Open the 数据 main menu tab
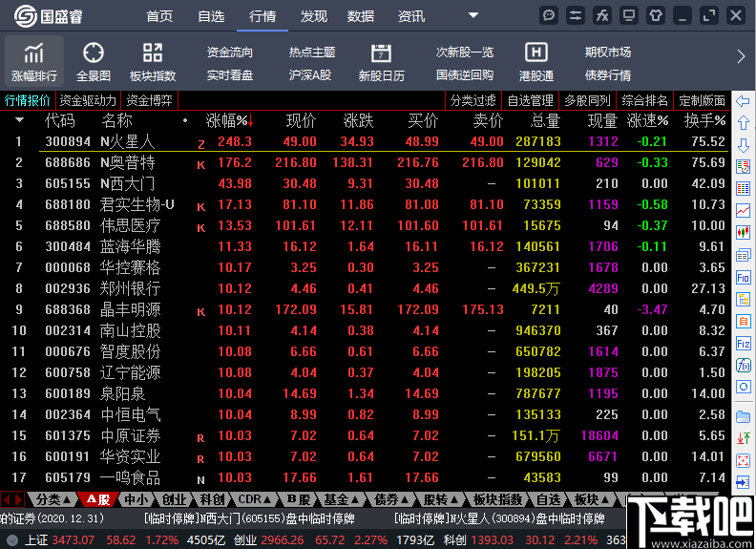 coord(361,16)
